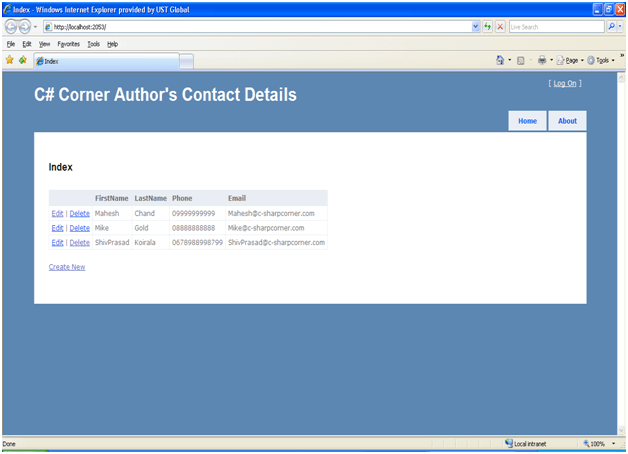Click the search magnifier icon

[x=611, y=27]
